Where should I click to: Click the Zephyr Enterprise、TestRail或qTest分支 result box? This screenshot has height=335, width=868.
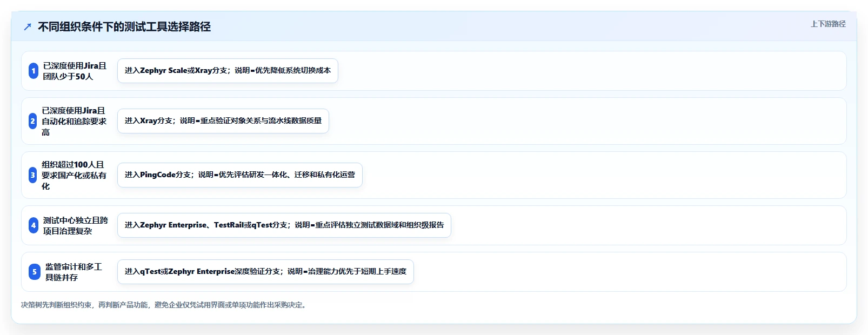[284, 225]
